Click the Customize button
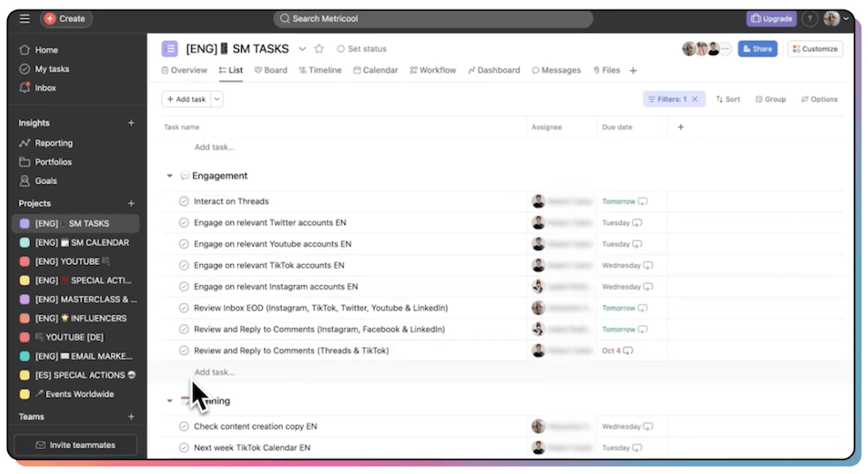 click(815, 49)
